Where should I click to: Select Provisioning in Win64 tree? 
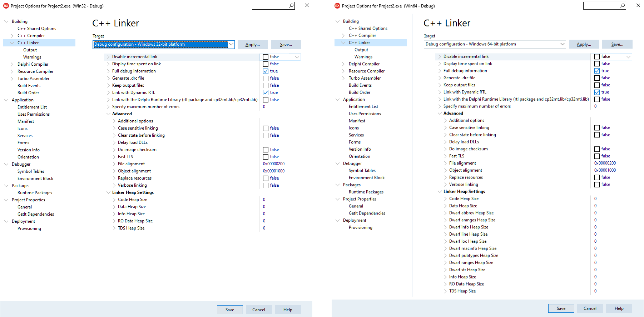[361, 227]
